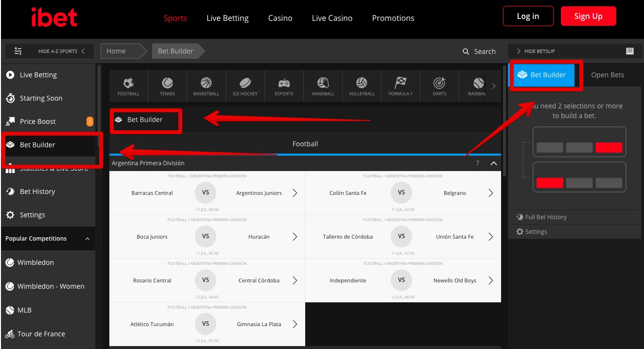
Task: Open Rosario Central vs Central Córdoba arrow
Action: click(x=295, y=280)
